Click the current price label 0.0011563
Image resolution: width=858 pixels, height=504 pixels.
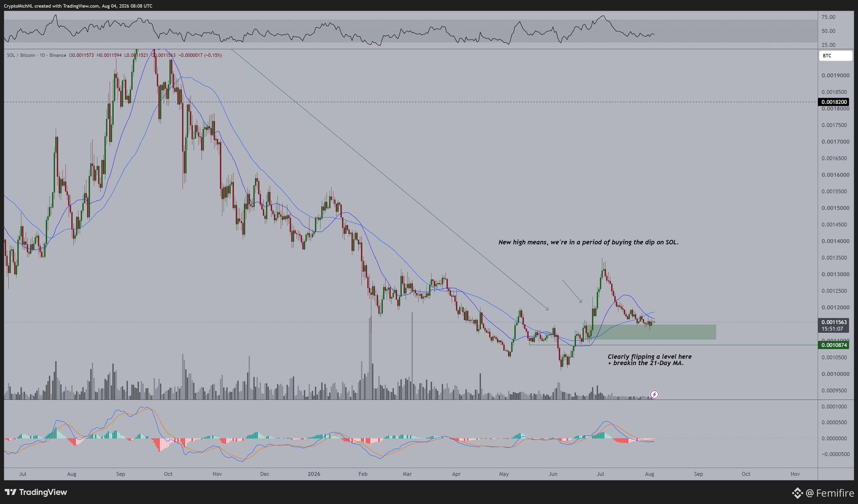pos(834,322)
